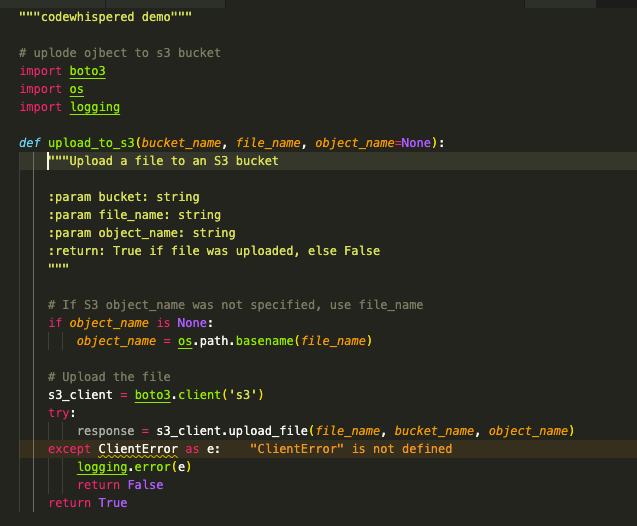Click the "uplode ojbect to s3 bucket" comment
The width and height of the screenshot is (637, 526).
tap(120, 52)
